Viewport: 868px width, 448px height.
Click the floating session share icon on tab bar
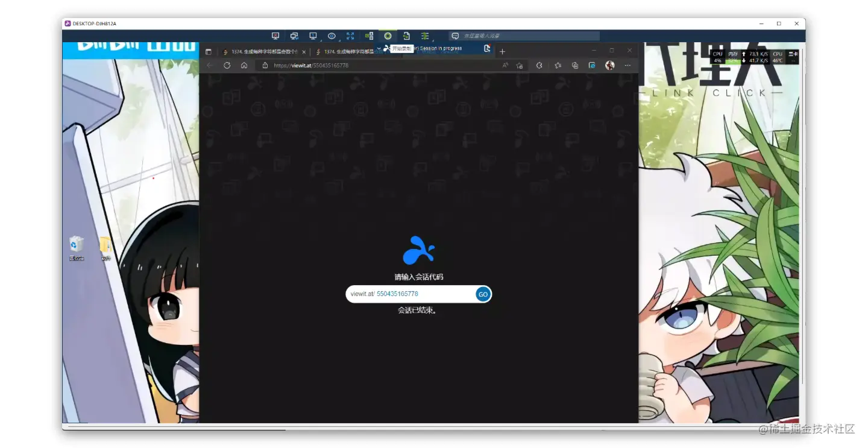click(487, 48)
